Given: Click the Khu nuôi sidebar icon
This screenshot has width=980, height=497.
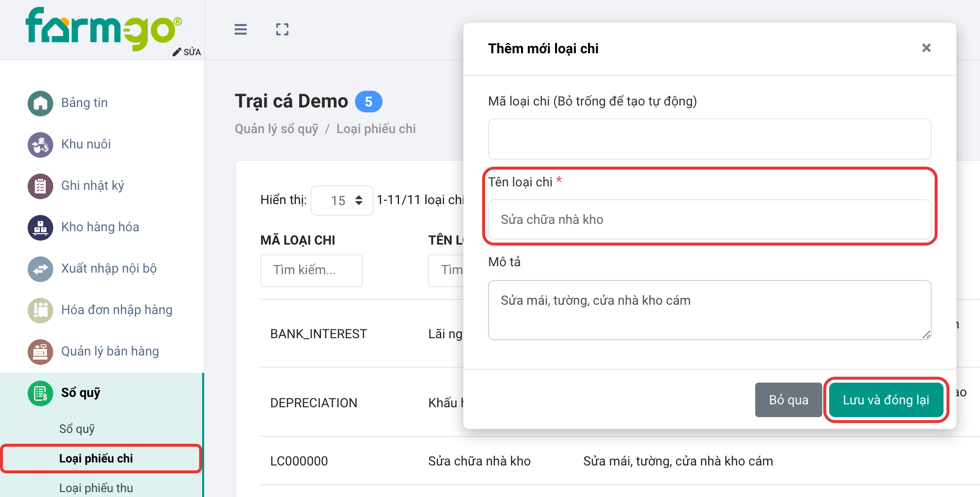Looking at the screenshot, I should pos(40,144).
